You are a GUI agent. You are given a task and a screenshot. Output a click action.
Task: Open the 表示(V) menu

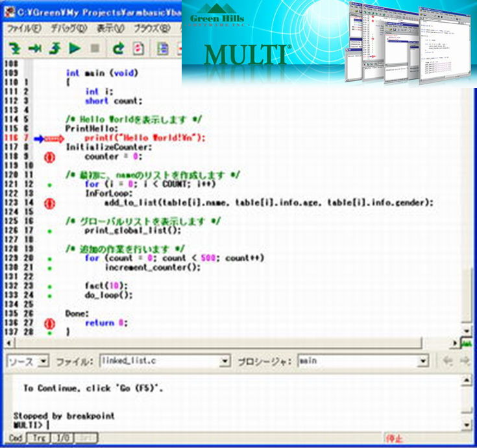(x=110, y=29)
